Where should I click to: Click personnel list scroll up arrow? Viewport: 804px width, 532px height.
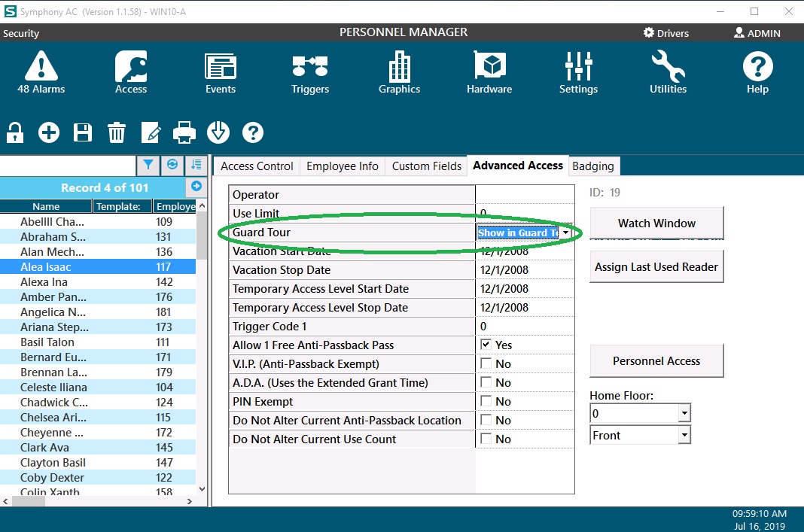coord(202,205)
